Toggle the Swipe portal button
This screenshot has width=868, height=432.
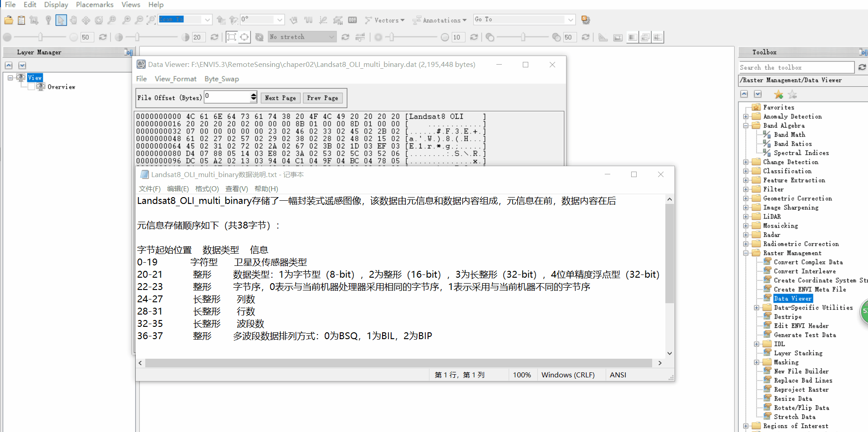point(658,37)
